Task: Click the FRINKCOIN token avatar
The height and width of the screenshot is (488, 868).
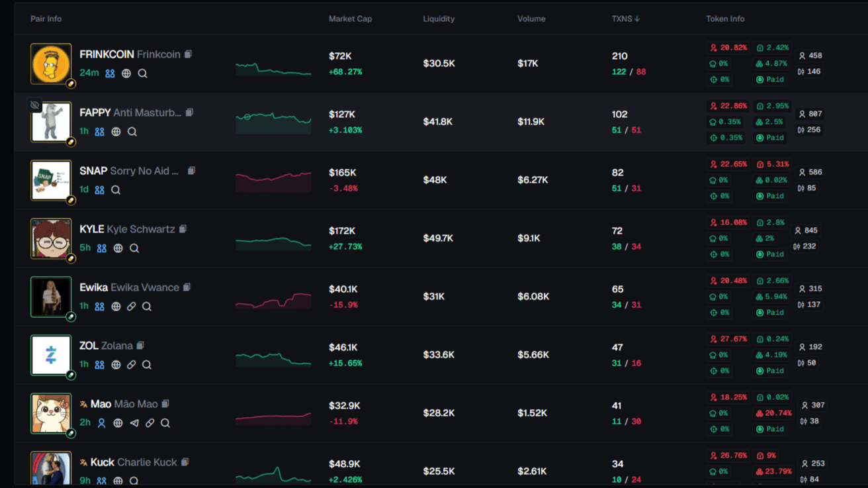Action: 51,64
